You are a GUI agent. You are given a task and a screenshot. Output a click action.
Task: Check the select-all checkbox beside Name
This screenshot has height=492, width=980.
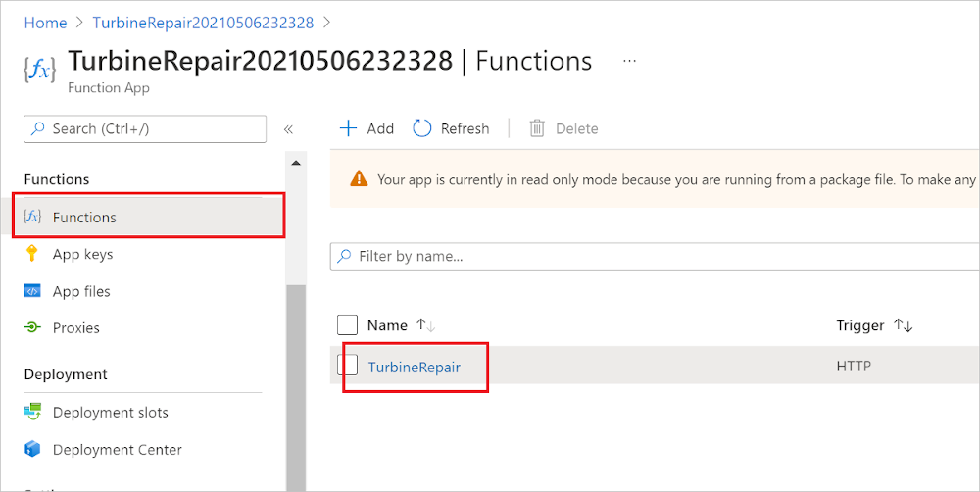point(348,325)
